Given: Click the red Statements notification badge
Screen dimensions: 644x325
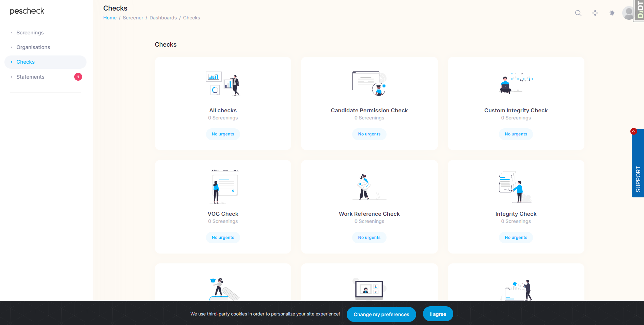Looking at the screenshot, I should [x=78, y=77].
